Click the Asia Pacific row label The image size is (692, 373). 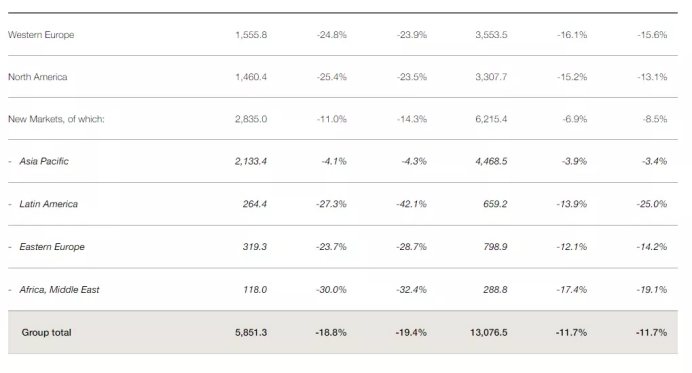[44, 161]
